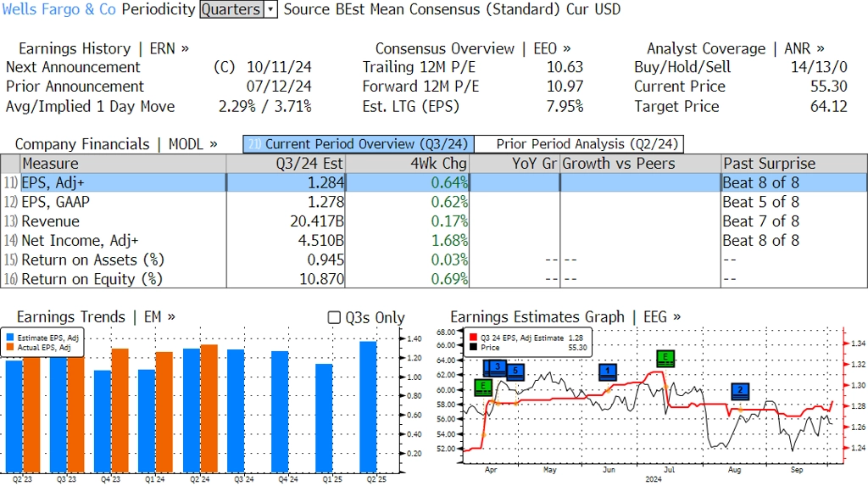Click blue Estimate EPS, Adj legend swatch
The image size is (868, 486).
point(10,338)
